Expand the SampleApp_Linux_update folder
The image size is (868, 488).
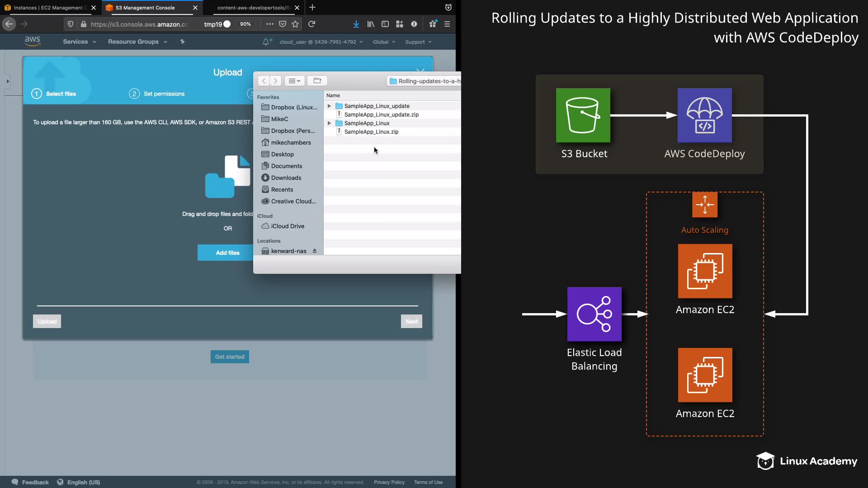[329, 106]
